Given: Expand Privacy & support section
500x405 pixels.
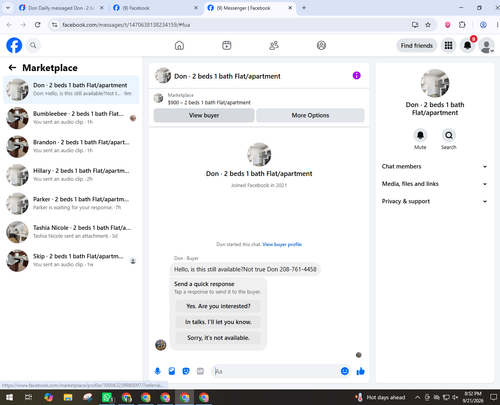Looking at the screenshot, I should [435, 201].
